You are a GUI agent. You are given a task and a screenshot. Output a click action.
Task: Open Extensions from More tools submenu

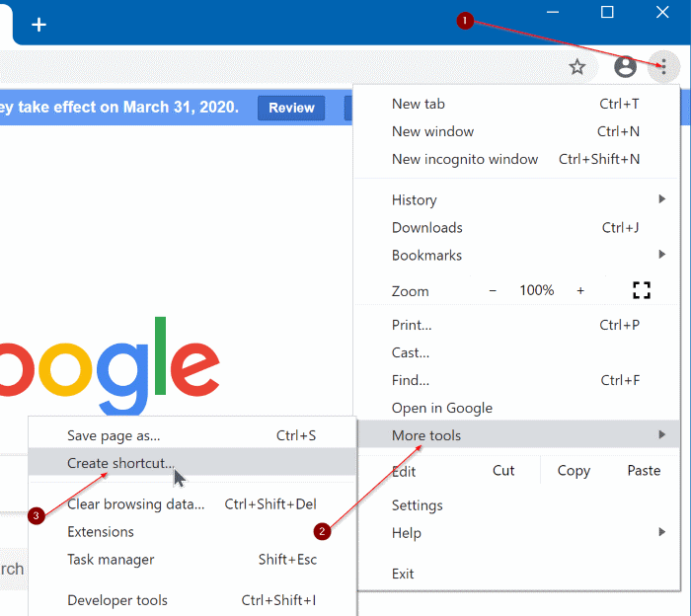(192, 531)
